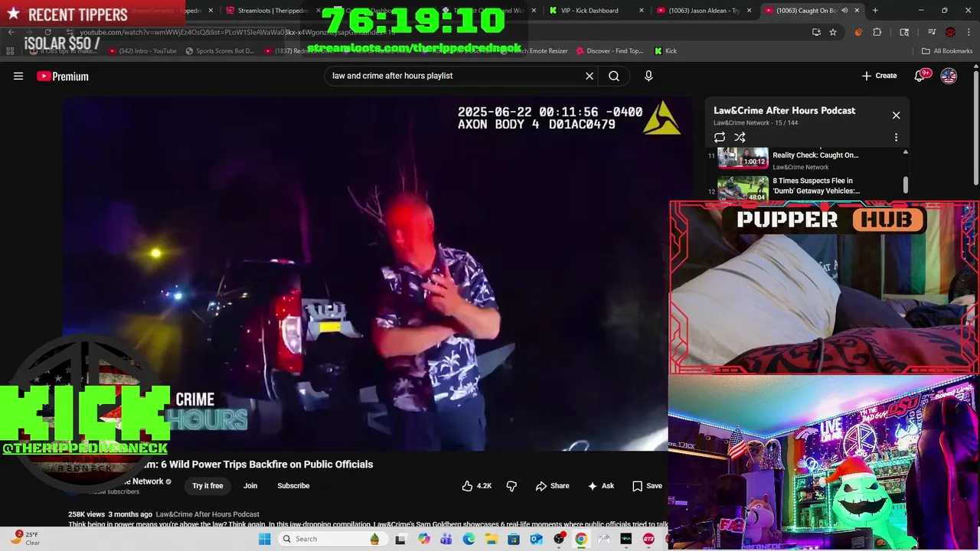Close the Caught On Bodycam browser tab
Image resolution: width=980 pixels, height=551 pixels.
857,11
